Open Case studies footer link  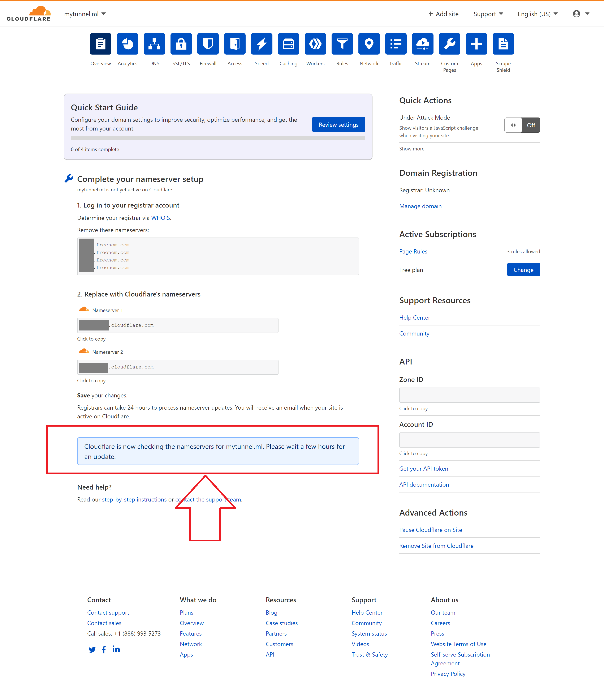(282, 623)
